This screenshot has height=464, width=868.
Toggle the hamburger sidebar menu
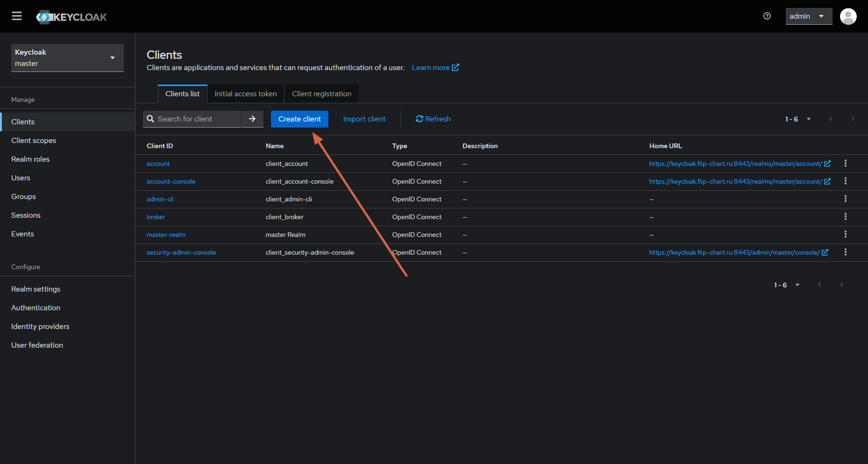coord(17,16)
